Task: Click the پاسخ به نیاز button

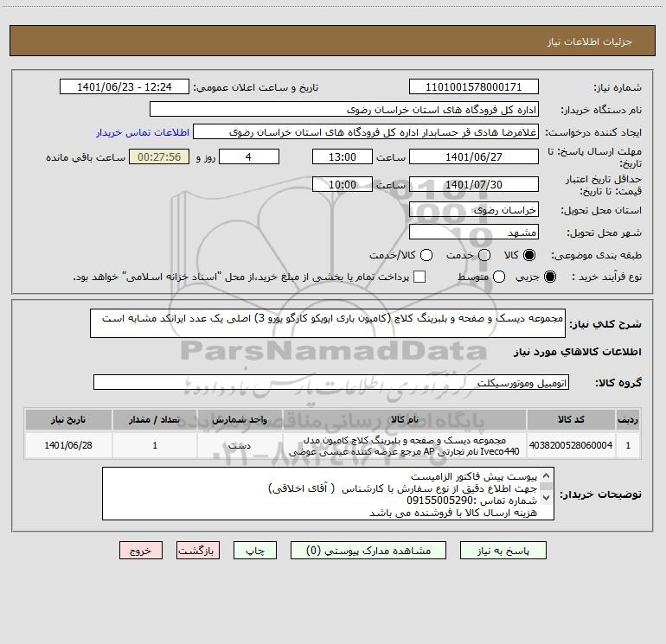Action: point(503,551)
